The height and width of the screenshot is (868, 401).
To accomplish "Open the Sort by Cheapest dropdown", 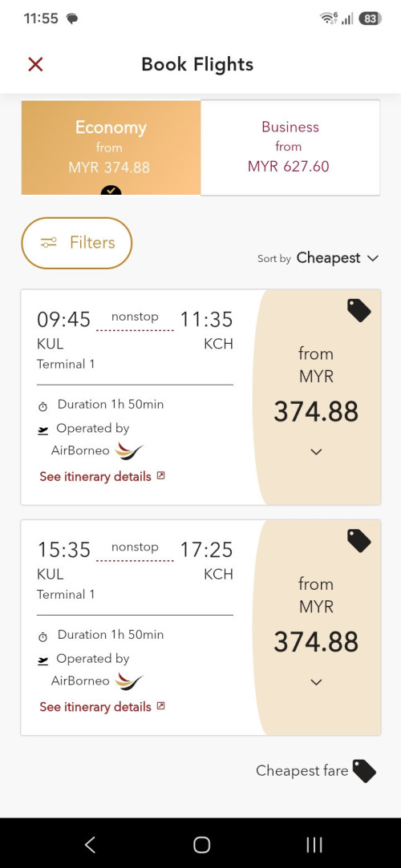I will click(x=318, y=259).
